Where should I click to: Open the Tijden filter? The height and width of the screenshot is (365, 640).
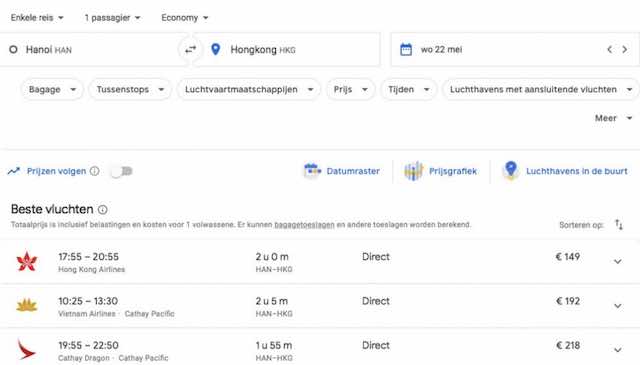[x=409, y=89]
